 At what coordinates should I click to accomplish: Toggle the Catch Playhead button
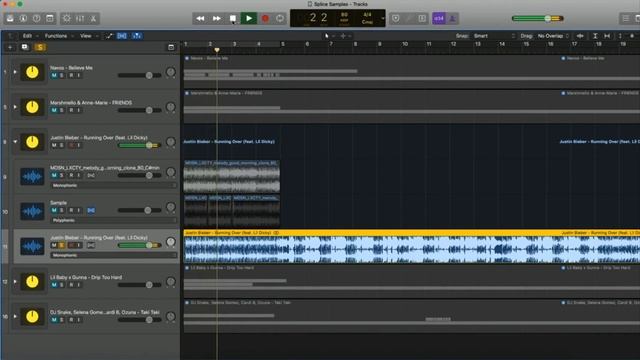click(137, 36)
